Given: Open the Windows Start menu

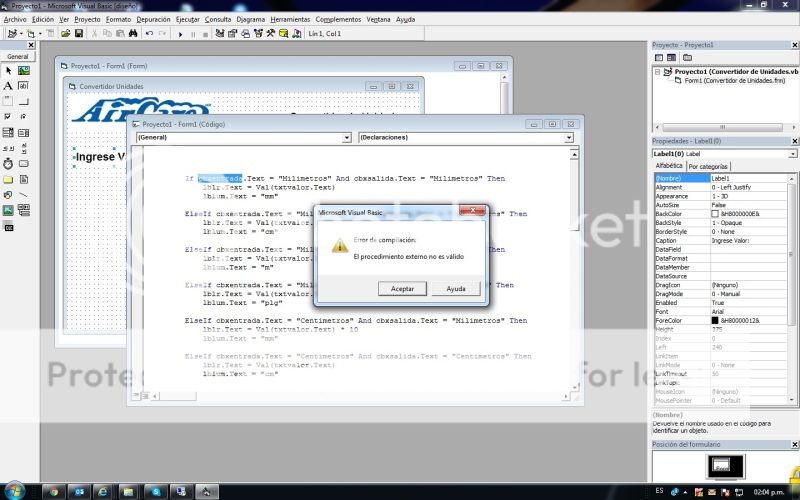Looking at the screenshot, I should click(x=14, y=490).
